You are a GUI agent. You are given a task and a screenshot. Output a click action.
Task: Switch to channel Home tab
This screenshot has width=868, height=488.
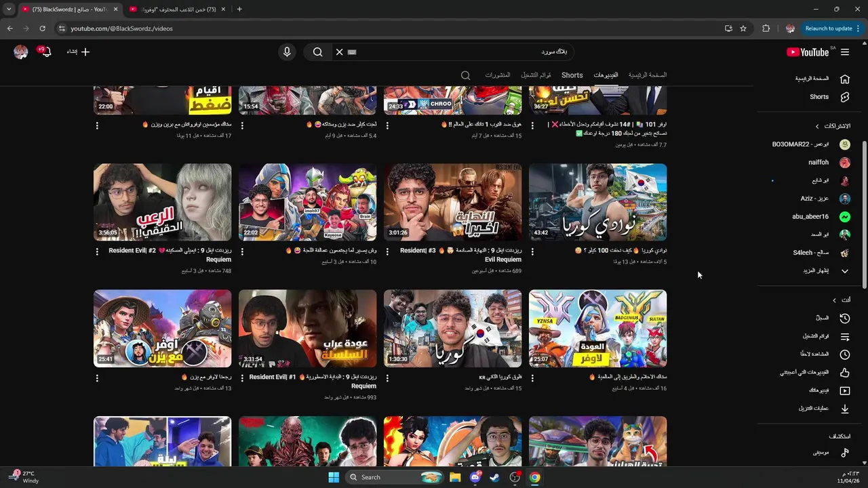647,75
